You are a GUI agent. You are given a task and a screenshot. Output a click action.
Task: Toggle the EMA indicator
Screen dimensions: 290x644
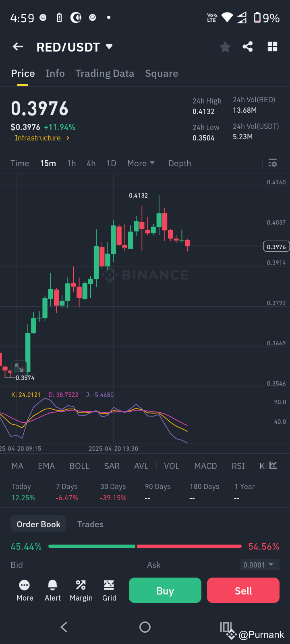point(46,466)
